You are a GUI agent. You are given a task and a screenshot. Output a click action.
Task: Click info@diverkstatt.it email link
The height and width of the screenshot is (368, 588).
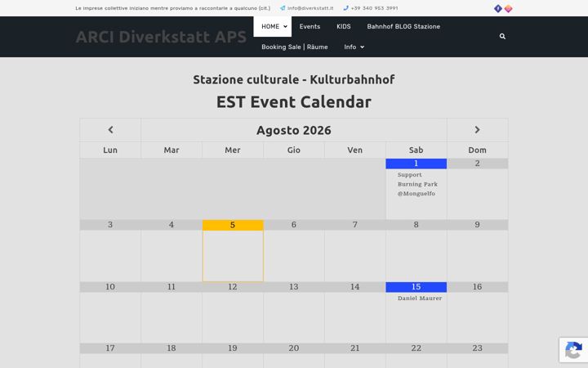coord(310,8)
